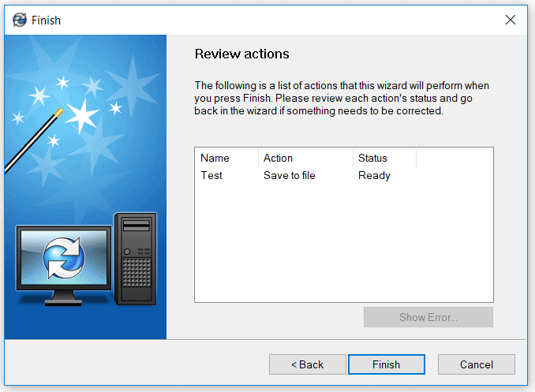Close the Finish dialog window
The image size is (535, 392).
click(510, 20)
